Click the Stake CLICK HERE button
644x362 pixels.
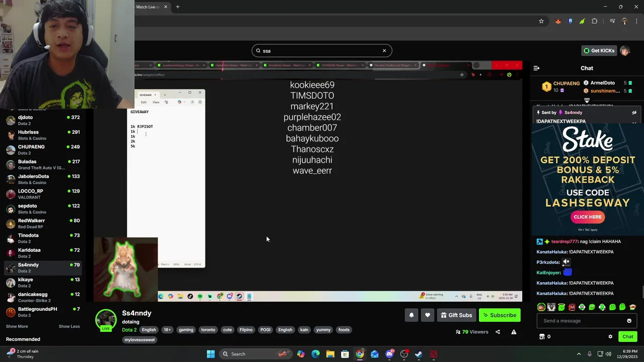[x=587, y=217]
